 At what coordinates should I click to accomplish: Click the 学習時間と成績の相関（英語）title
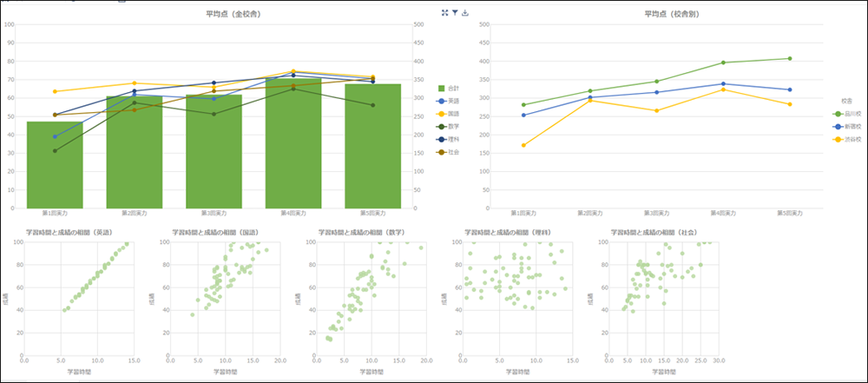tap(68, 232)
